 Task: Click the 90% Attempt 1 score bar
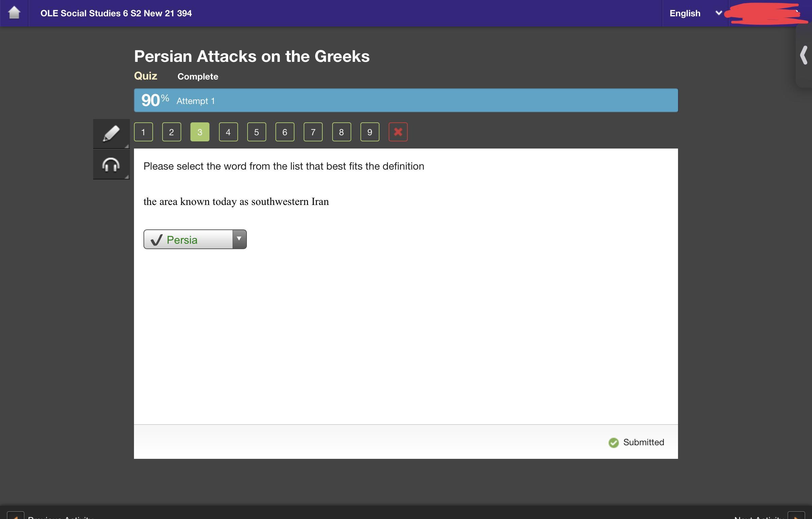(x=406, y=100)
